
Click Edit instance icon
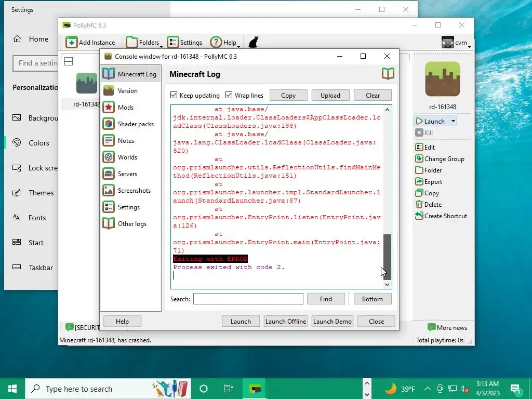pos(419,147)
